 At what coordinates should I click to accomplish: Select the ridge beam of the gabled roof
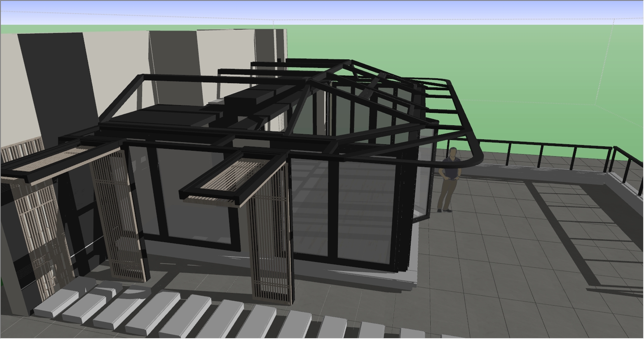click(x=330, y=74)
